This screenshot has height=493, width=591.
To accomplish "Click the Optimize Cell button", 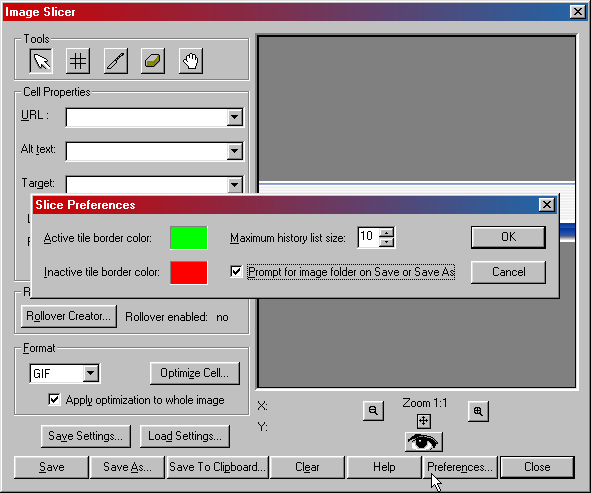I will click(x=194, y=373).
